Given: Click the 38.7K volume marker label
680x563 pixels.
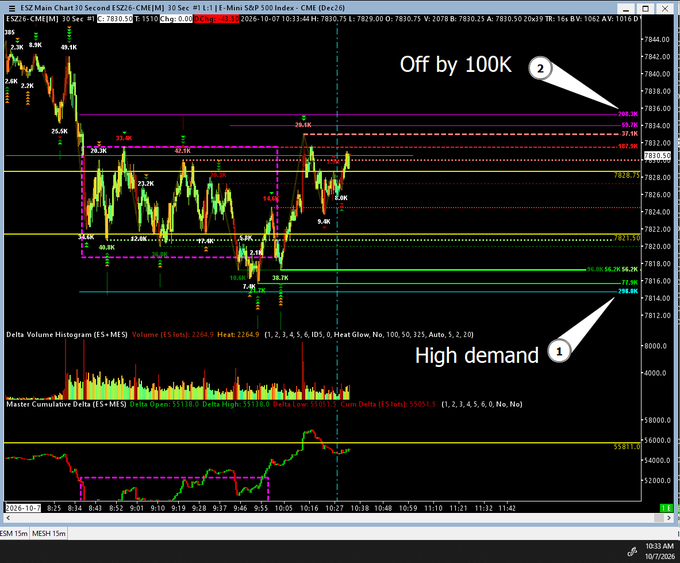Looking at the screenshot, I should [x=280, y=278].
